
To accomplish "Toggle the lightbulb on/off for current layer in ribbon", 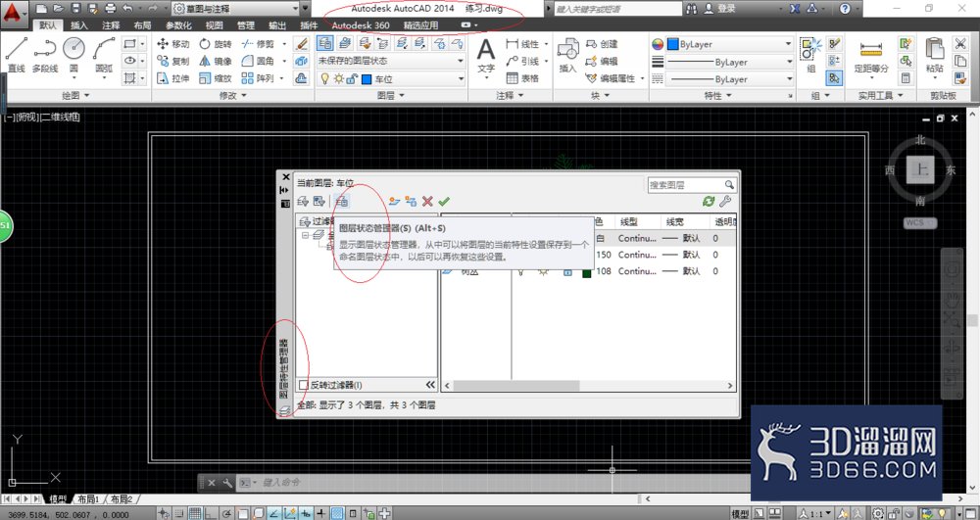I will click(x=324, y=79).
